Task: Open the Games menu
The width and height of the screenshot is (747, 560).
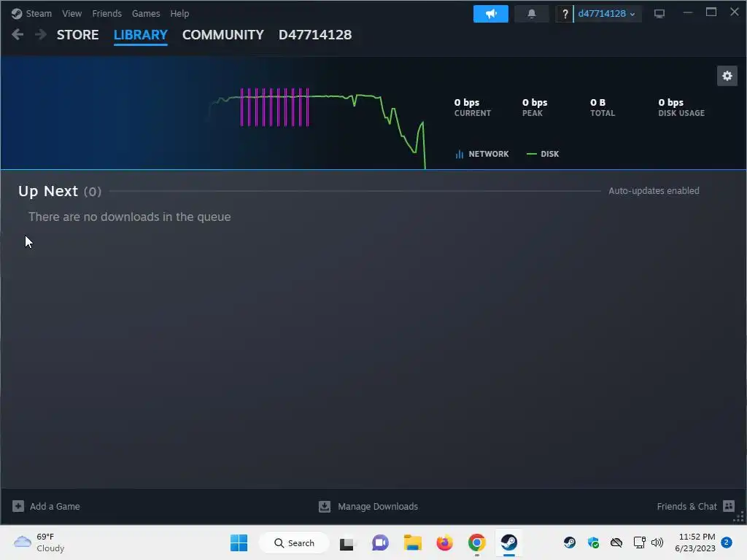Action: [x=146, y=13]
